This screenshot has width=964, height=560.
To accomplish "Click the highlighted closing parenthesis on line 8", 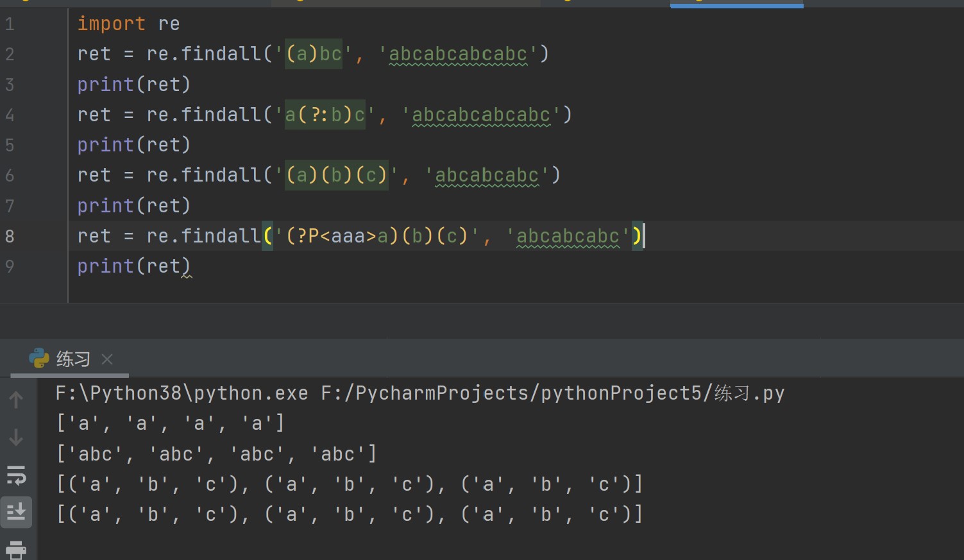I will pyautogui.click(x=636, y=236).
